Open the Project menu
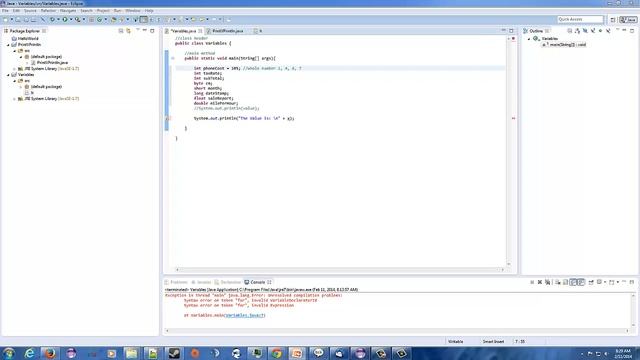640x360 pixels. click(103, 11)
